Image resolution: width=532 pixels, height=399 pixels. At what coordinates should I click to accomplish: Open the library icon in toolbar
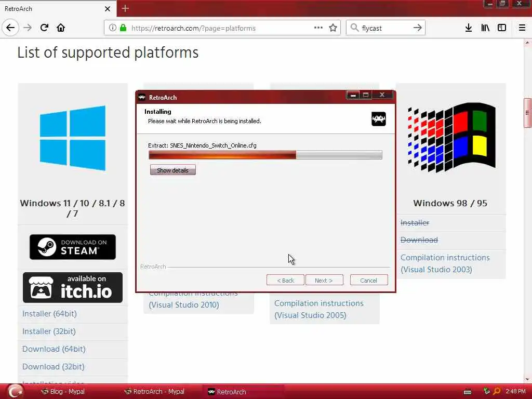(485, 28)
